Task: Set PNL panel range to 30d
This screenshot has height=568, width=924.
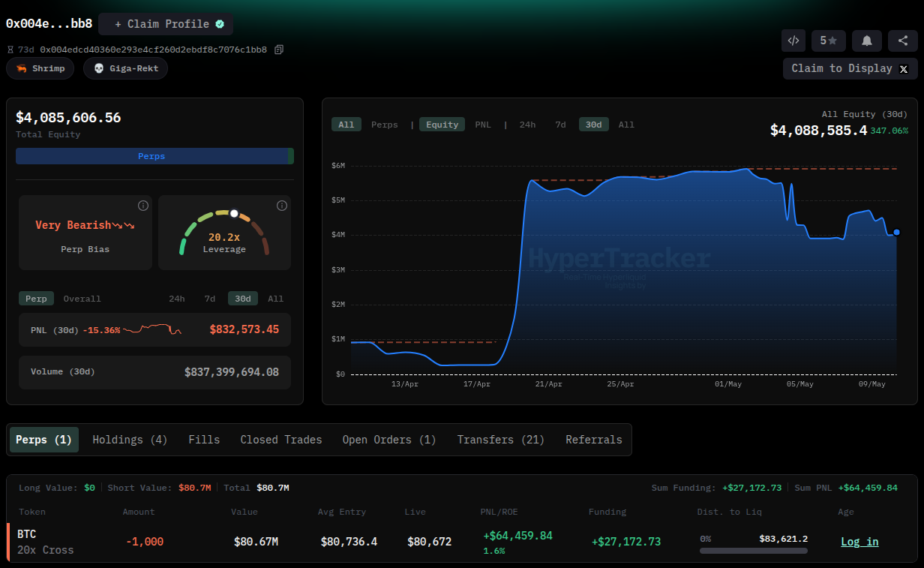Action: pos(243,299)
